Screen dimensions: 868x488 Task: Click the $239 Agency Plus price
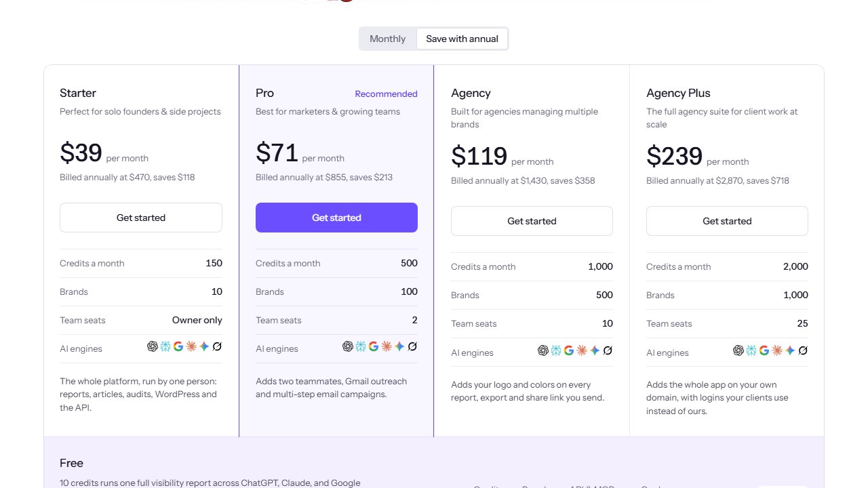(674, 156)
